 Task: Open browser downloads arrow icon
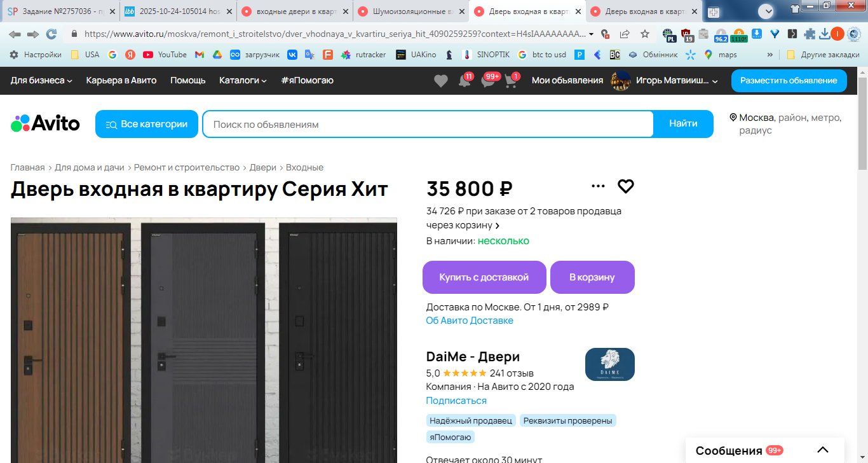(x=824, y=34)
